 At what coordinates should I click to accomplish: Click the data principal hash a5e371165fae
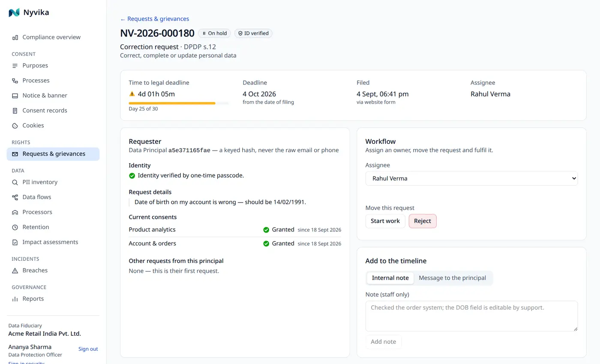[189, 150]
